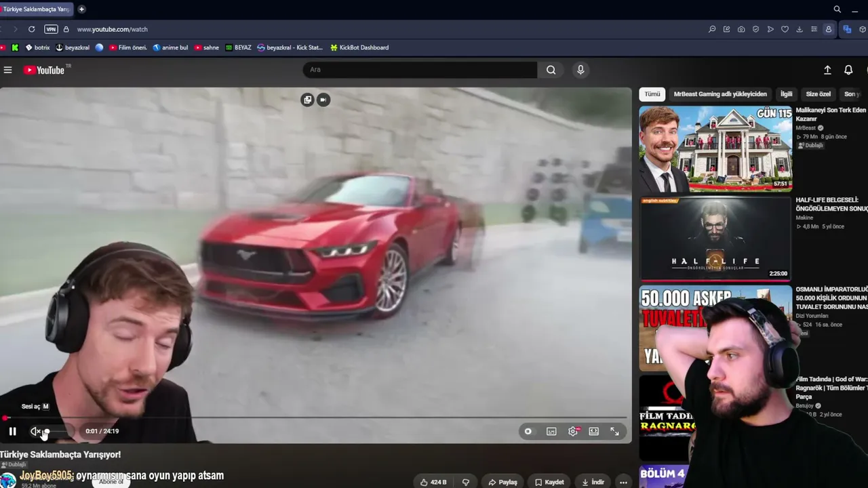Viewport: 868px width, 488px height.
Task: Select the 'Size özel' filter chip
Action: pos(818,94)
